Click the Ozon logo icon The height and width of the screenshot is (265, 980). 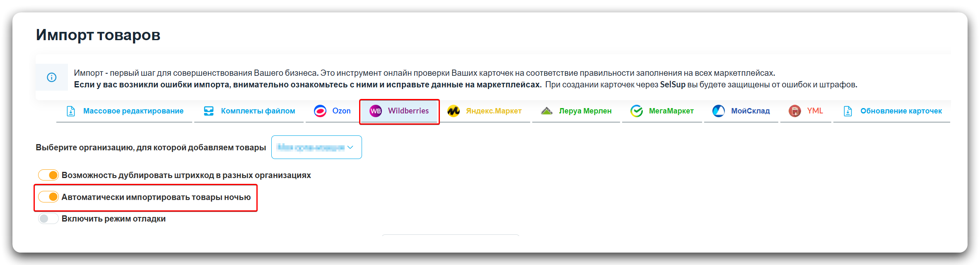320,111
